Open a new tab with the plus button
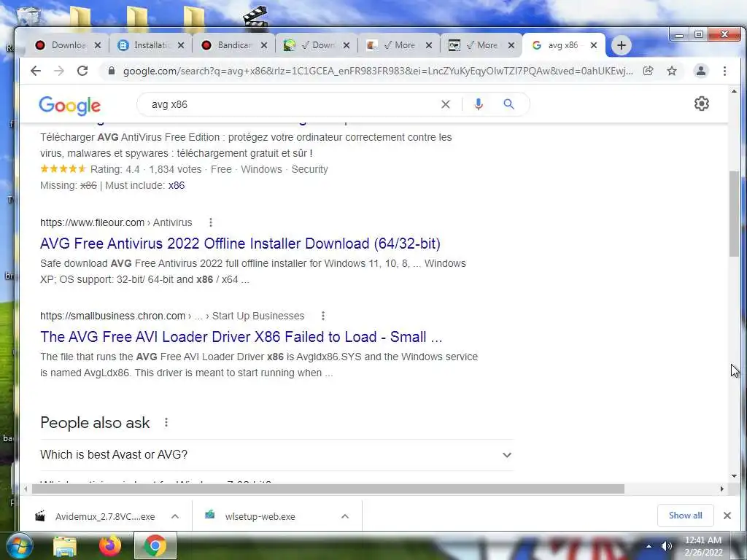The height and width of the screenshot is (560, 747). [622, 45]
